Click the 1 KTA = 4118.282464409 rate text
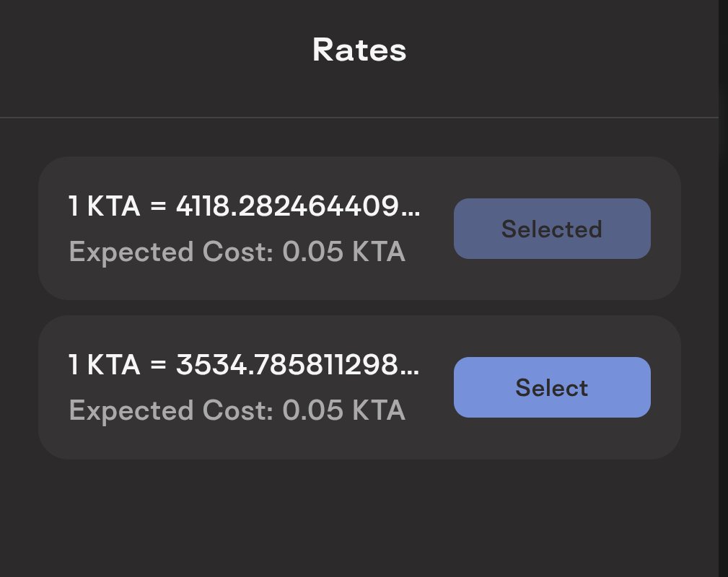The width and height of the screenshot is (728, 577). coord(244,206)
